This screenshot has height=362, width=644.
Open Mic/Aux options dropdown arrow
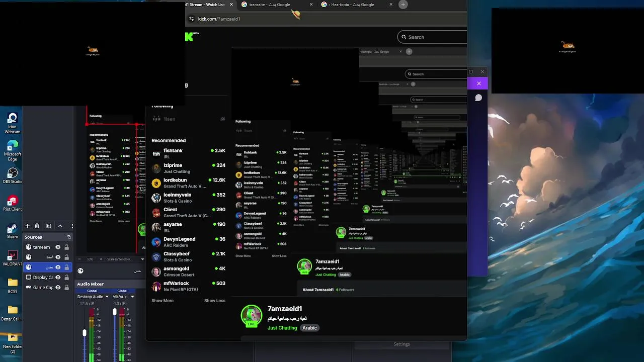click(132, 297)
